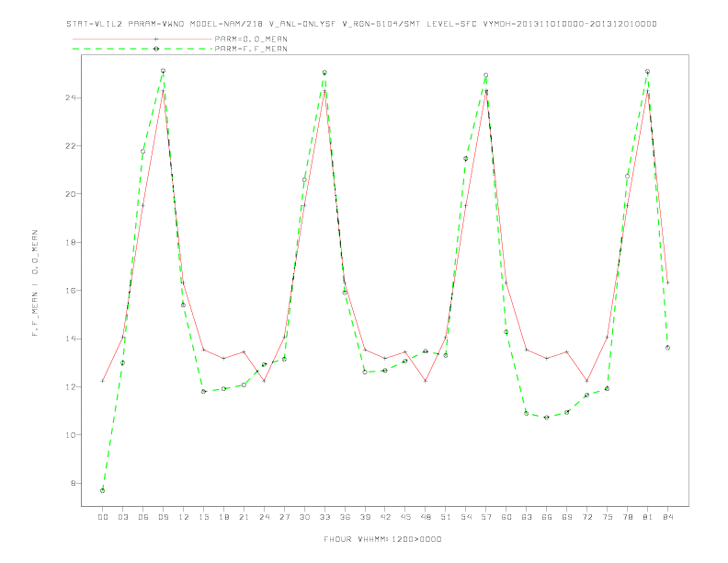Click x-axis forecast hour label 75
Screen dimensions: 728x563
tap(608, 517)
